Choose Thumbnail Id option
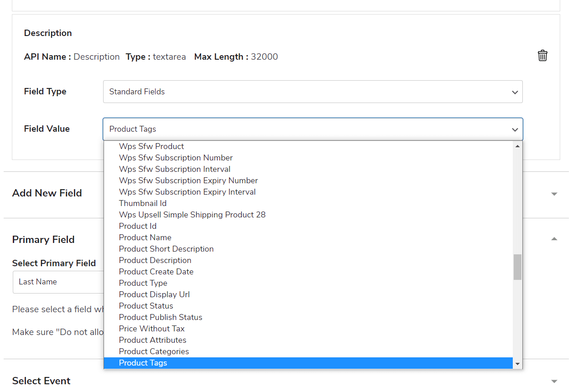 click(x=143, y=203)
